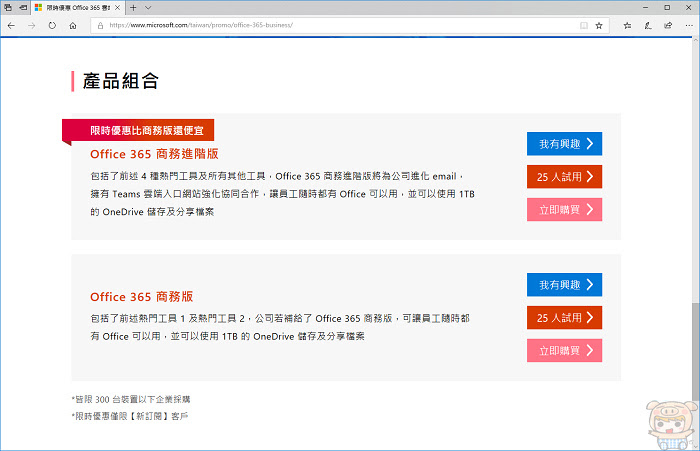Add notes with the pen icon
Image resolution: width=700 pixels, height=451 pixels.
(x=648, y=25)
